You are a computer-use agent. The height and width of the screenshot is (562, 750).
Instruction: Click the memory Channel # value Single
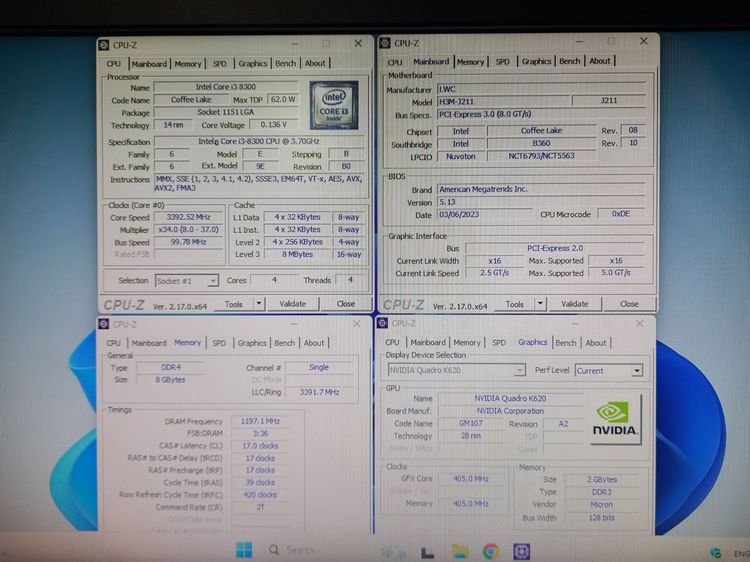coord(319,367)
